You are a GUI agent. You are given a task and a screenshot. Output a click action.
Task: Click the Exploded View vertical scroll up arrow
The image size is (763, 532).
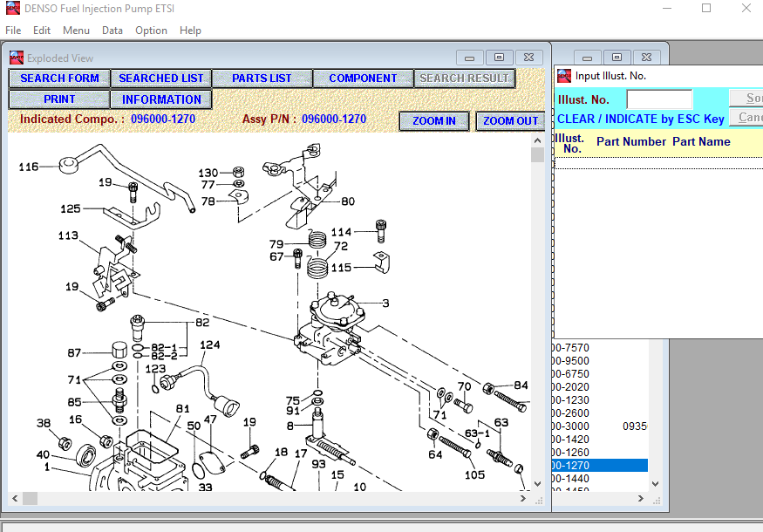pos(537,140)
